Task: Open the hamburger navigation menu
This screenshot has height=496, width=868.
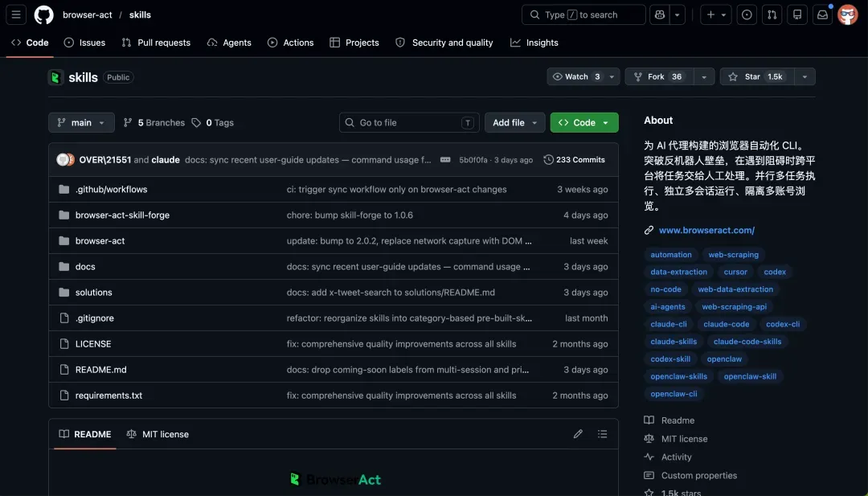Action: pyautogui.click(x=16, y=15)
